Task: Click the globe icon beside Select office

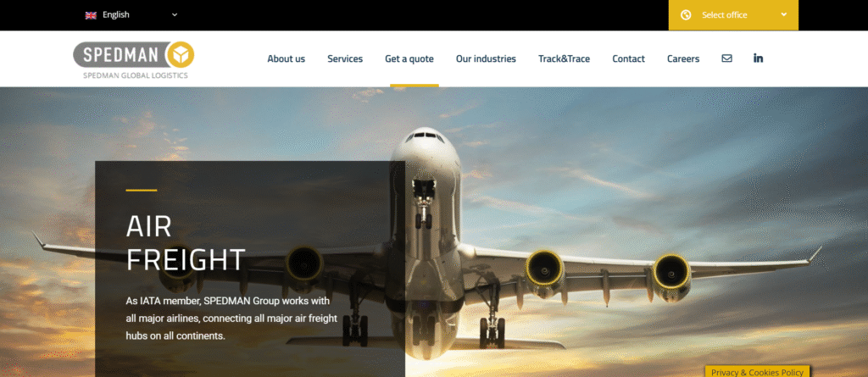Action: [x=686, y=15]
